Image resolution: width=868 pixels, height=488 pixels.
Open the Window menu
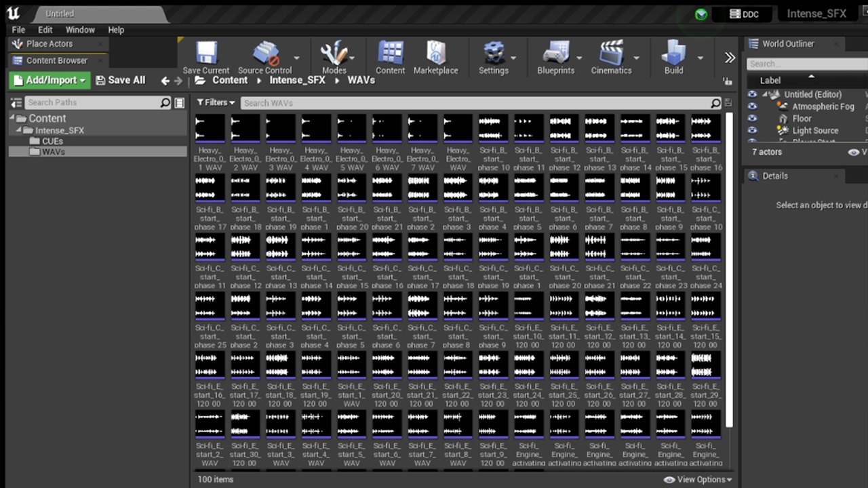(x=80, y=30)
